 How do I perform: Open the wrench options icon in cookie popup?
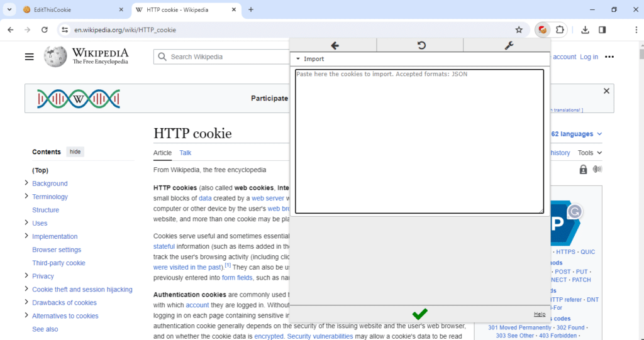click(509, 45)
